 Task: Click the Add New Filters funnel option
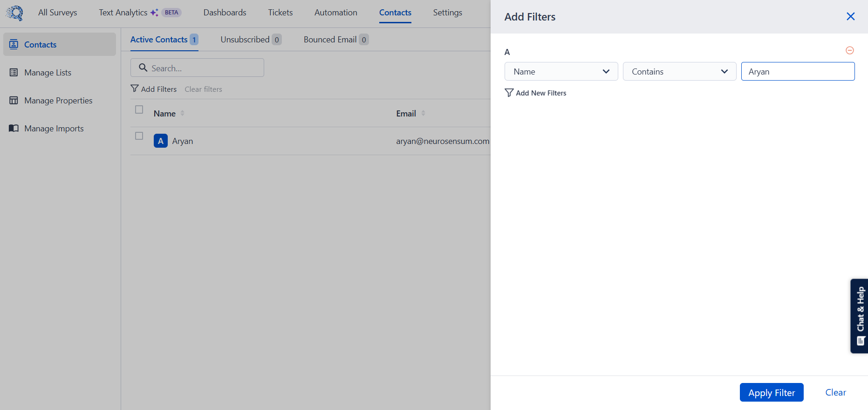[x=536, y=93]
